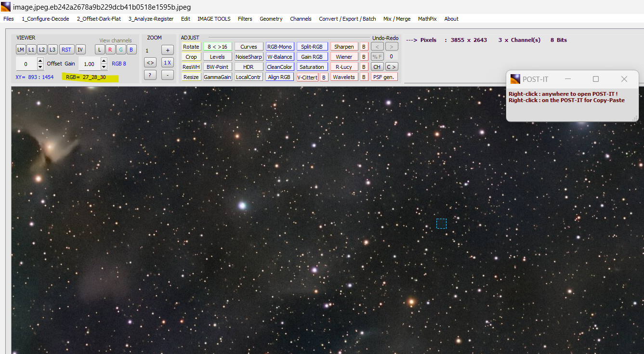Screen dimensions: 644x354
Task: Zoom in with the plus button
Action: coord(167,50)
